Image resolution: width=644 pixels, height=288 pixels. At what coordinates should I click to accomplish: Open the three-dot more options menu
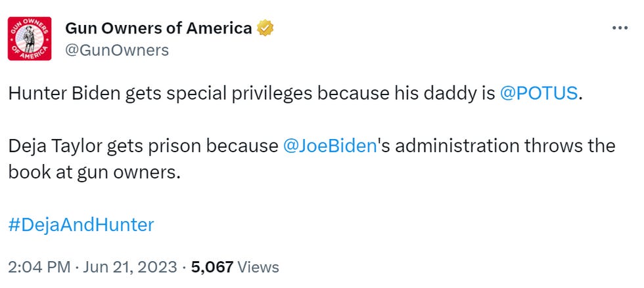point(620,30)
